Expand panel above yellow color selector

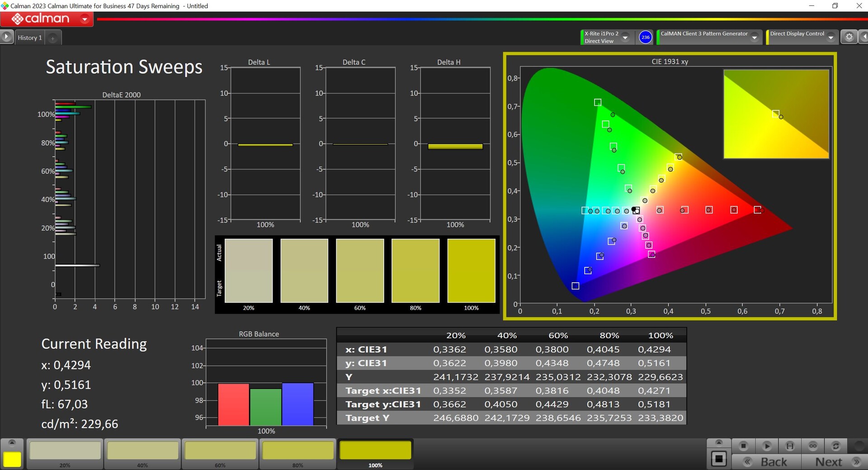(12, 442)
